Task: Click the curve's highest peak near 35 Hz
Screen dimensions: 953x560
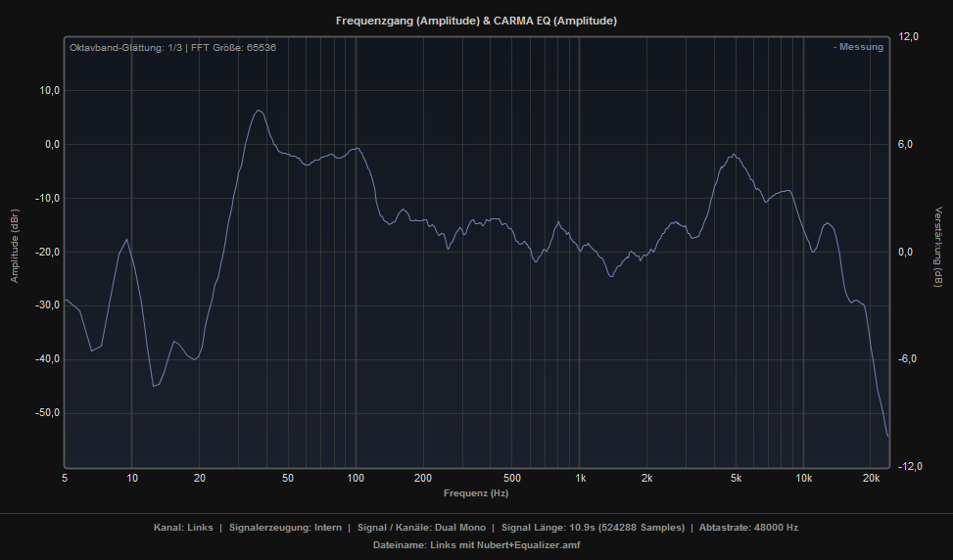Action: pyautogui.click(x=259, y=111)
